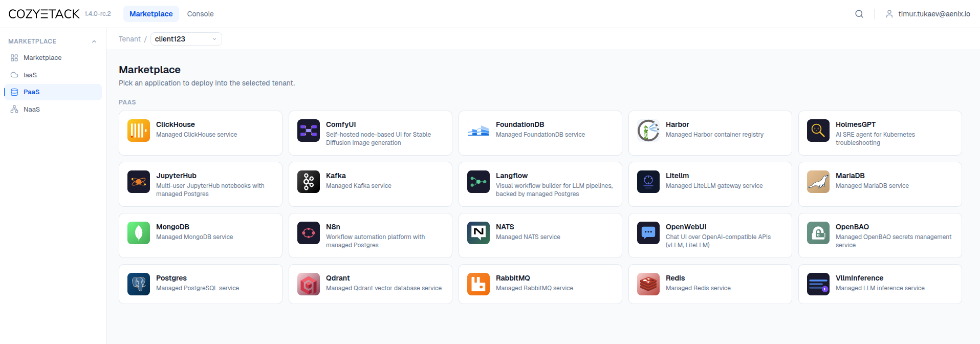Click the OpenBAO lock icon

tap(818, 233)
